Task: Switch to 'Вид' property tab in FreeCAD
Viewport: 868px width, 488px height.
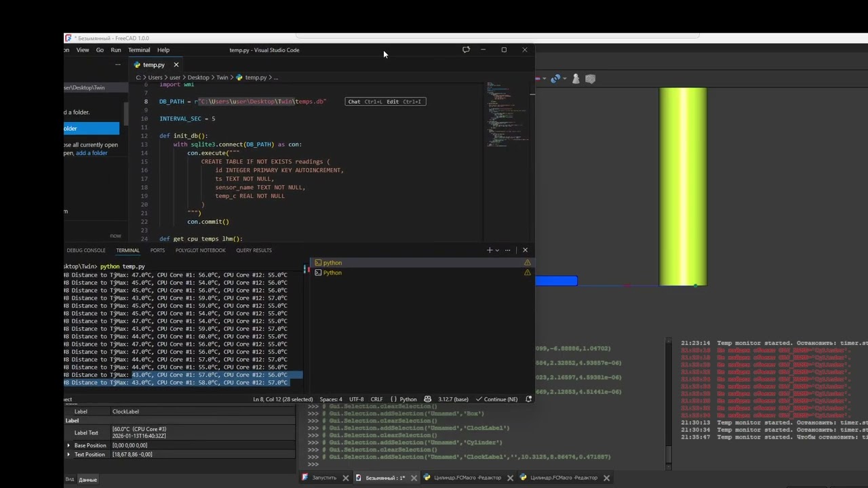Action: [70, 479]
